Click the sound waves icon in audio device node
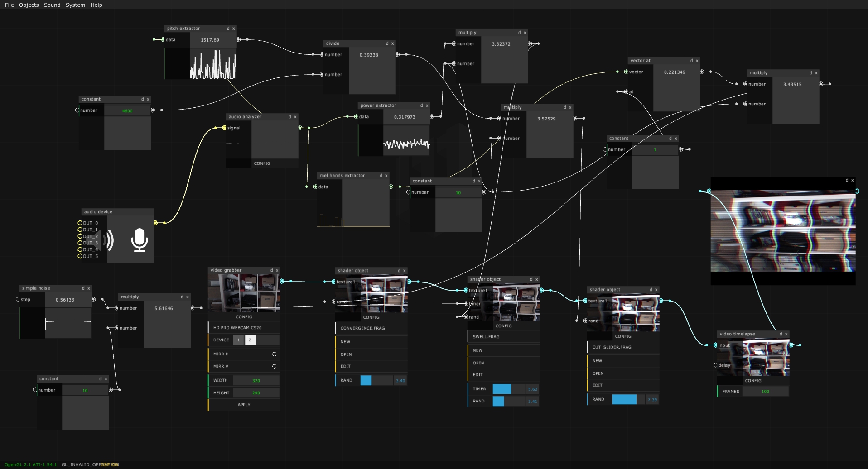This screenshot has width=868, height=469. point(108,241)
